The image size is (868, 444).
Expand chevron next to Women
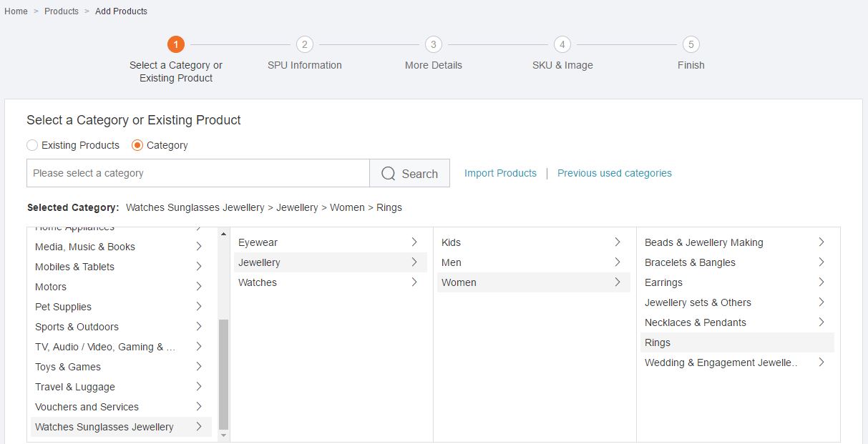[618, 282]
